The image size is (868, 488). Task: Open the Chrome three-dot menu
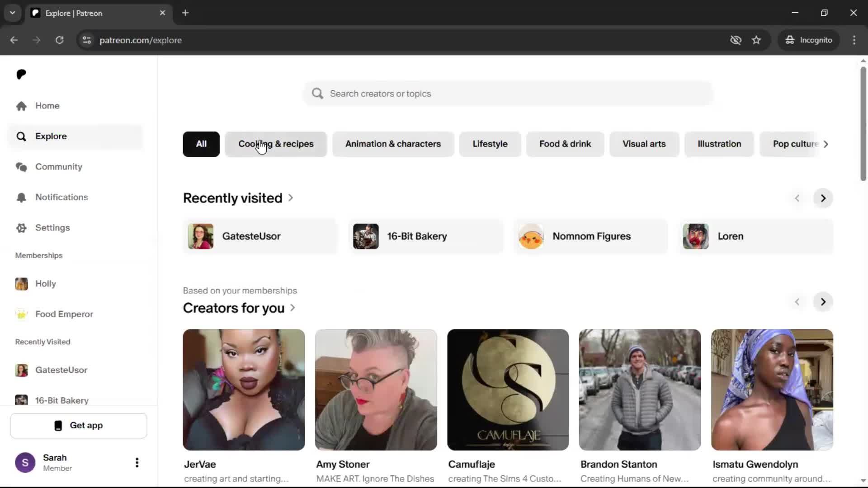(854, 40)
